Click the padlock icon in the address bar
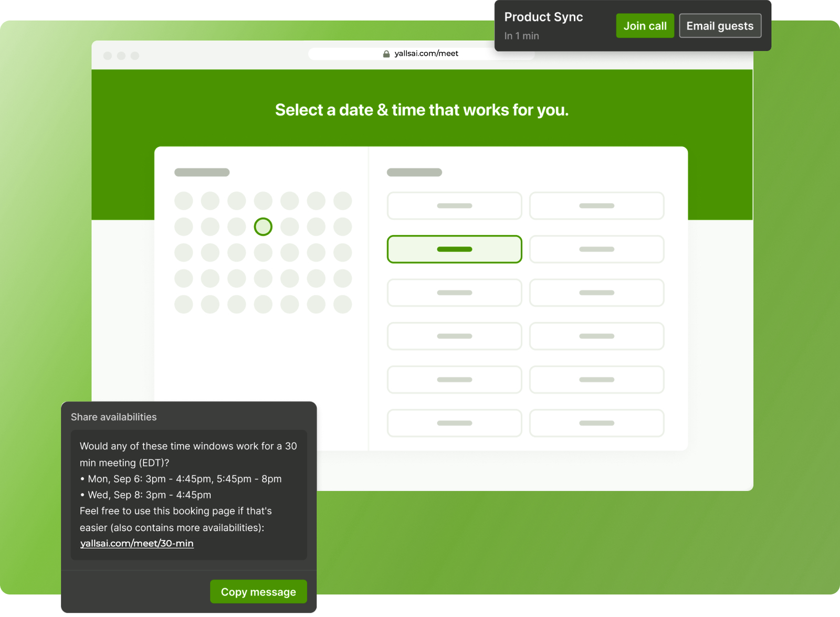Image resolution: width=840 pixels, height=617 pixels. (386, 54)
